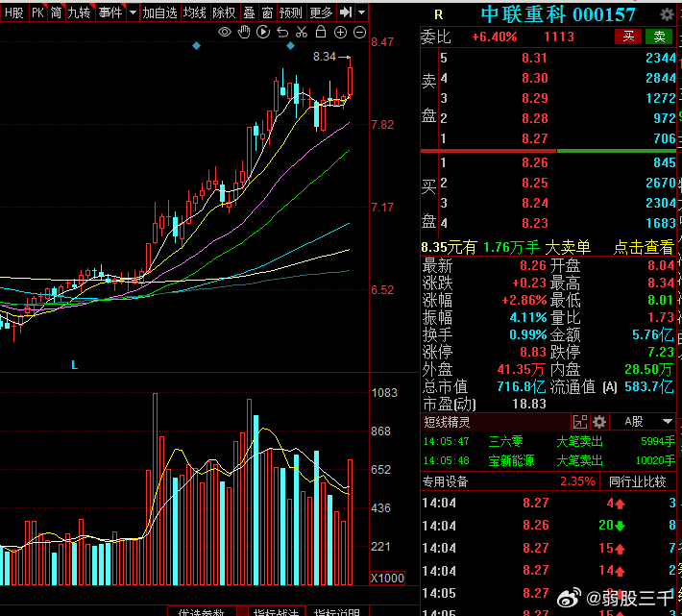Select the 加自选 toolbar item

click(160, 12)
